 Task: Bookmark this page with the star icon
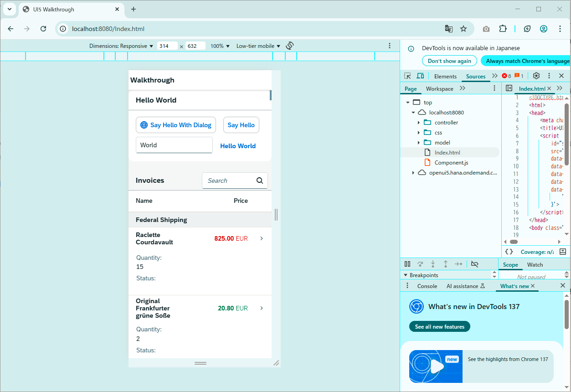coord(463,29)
